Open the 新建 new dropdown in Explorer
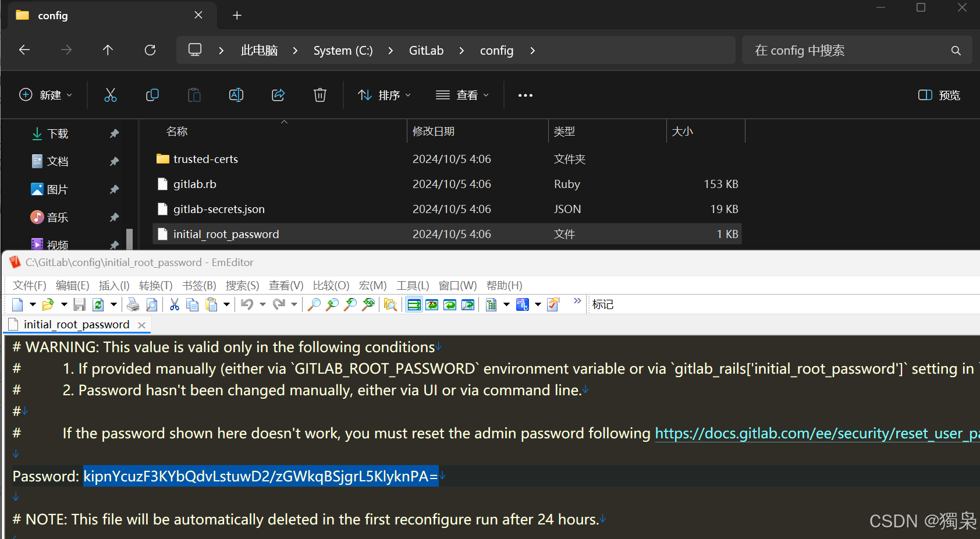 point(45,95)
